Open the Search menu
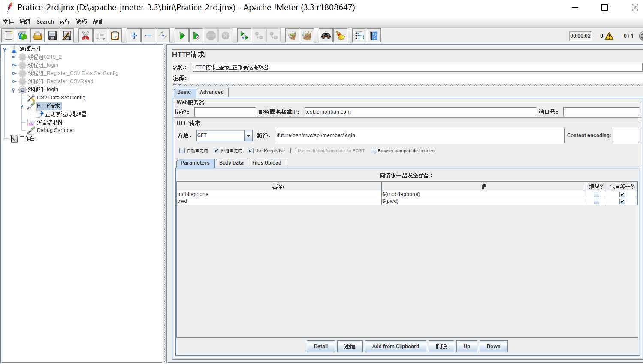This screenshot has height=364, width=643. [x=45, y=22]
